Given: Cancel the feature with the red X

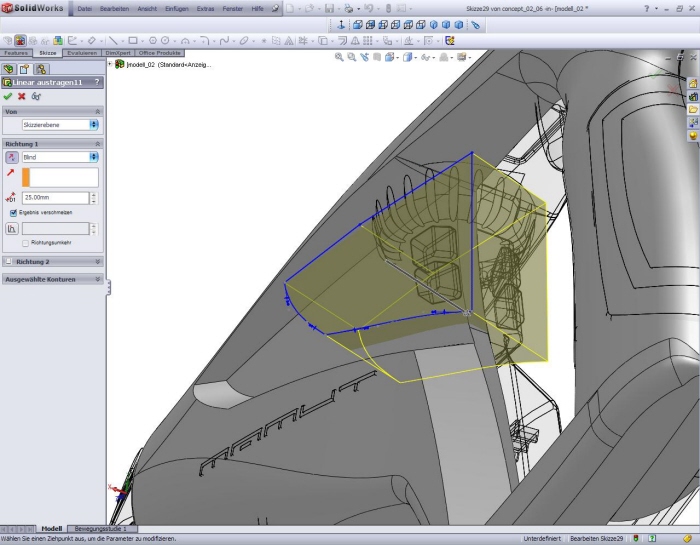Looking at the screenshot, I should click(22, 96).
